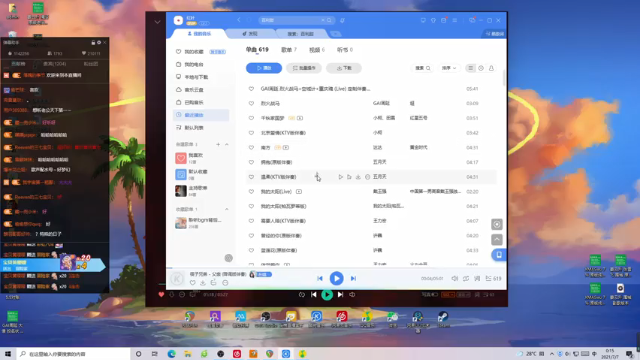Toggle the red heart in the background player bar

coord(161,294)
